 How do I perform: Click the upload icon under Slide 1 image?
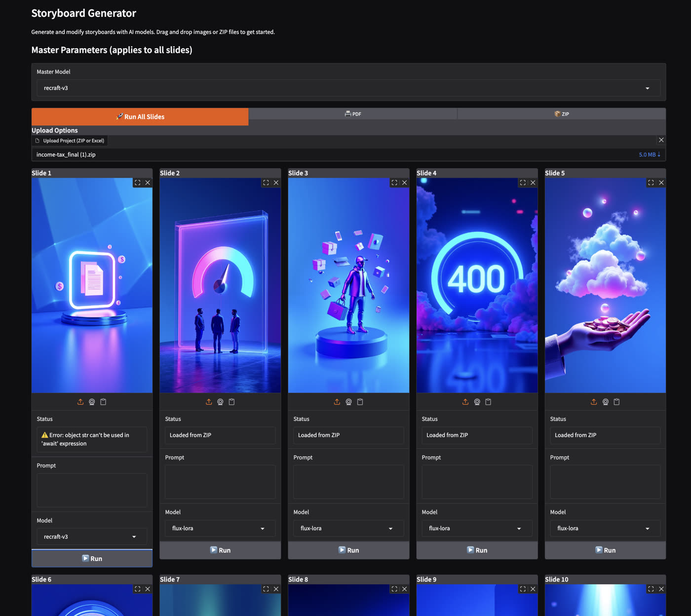coord(80,402)
